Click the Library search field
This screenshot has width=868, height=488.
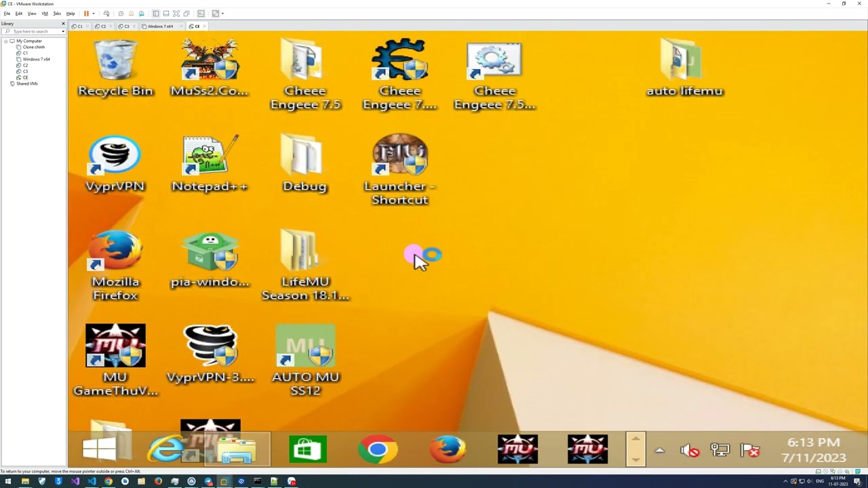(33, 31)
